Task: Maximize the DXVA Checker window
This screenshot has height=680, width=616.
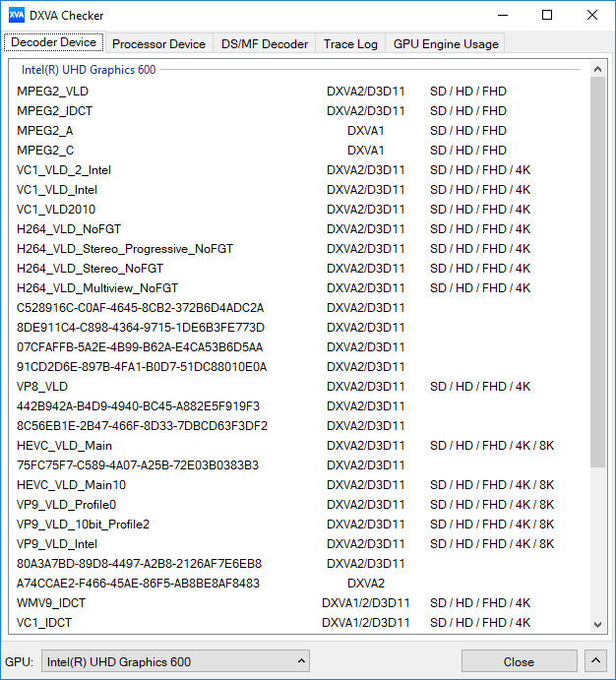Action: [x=547, y=15]
